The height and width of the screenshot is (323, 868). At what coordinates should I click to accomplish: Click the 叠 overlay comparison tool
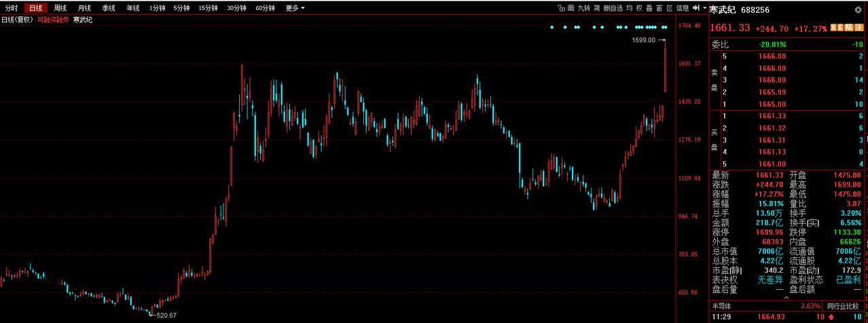pyautogui.click(x=649, y=8)
